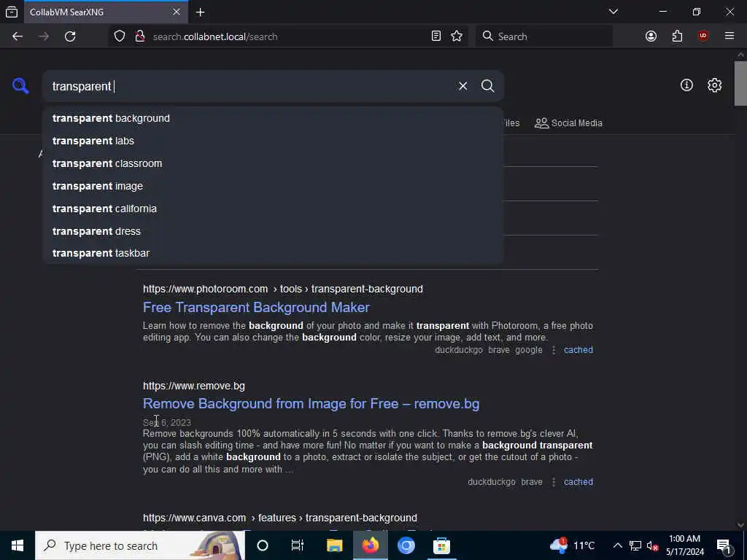This screenshot has height=560, width=747.
Task: Open Microsoft Store from the taskbar
Action: [x=441, y=545]
